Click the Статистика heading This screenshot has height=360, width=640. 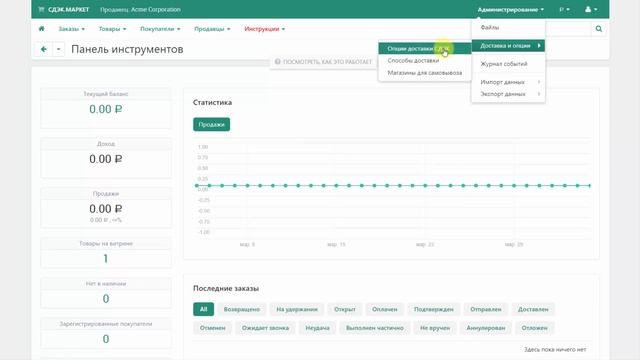click(212, 102)
